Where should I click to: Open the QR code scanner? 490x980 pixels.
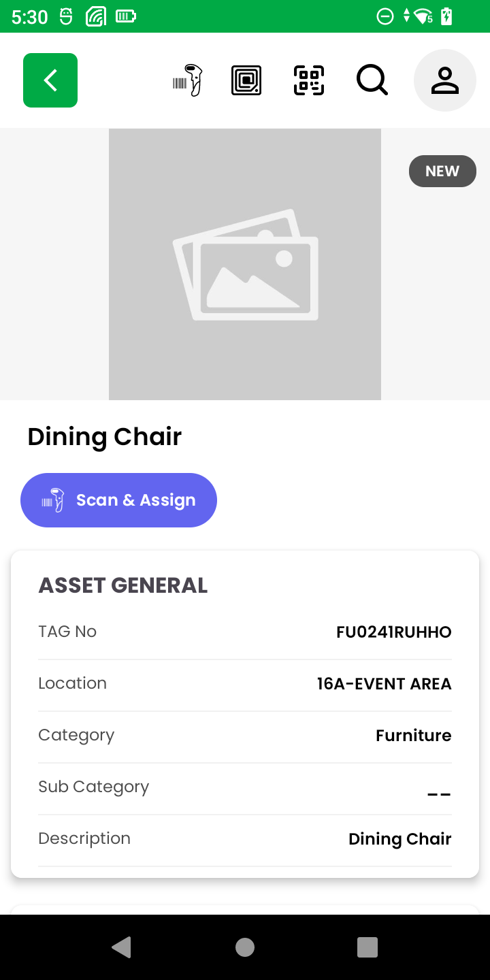pyautogui.click(x=309, y=80)
